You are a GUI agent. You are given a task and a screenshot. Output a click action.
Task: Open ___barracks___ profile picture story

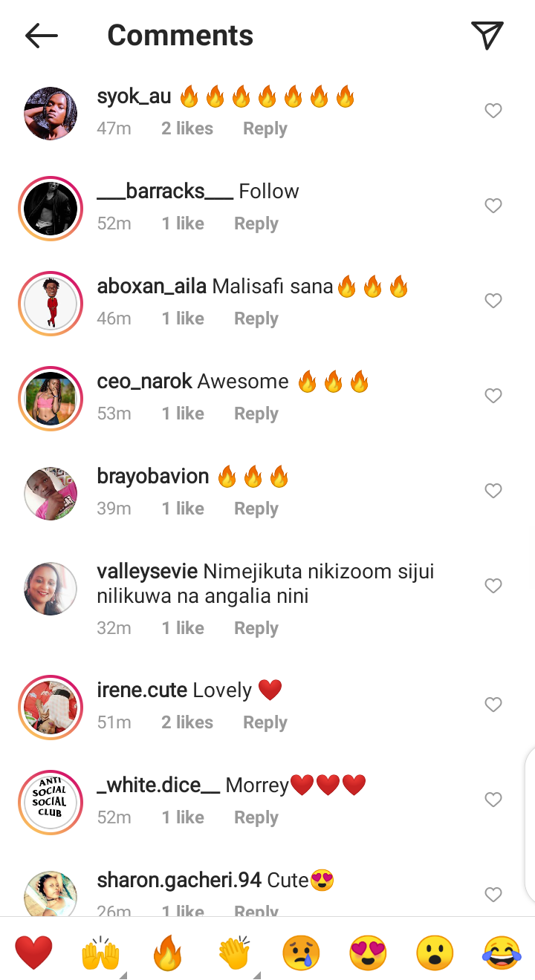click(51, 209)
